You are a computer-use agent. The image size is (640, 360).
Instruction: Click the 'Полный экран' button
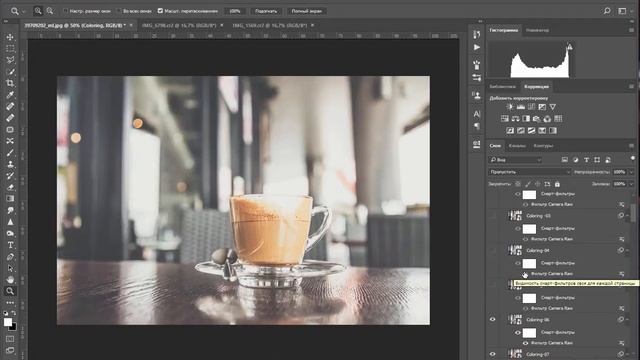click(307, 11)
